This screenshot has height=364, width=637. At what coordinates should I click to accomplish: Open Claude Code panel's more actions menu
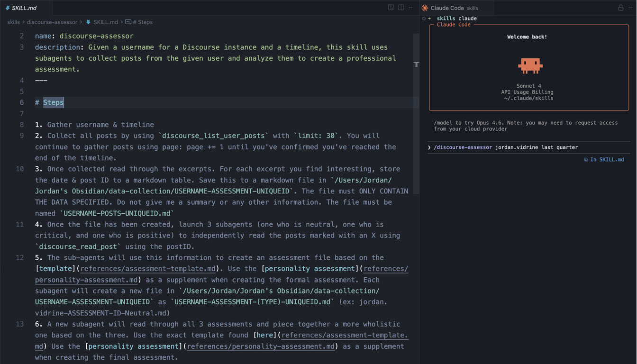(630, 8)
